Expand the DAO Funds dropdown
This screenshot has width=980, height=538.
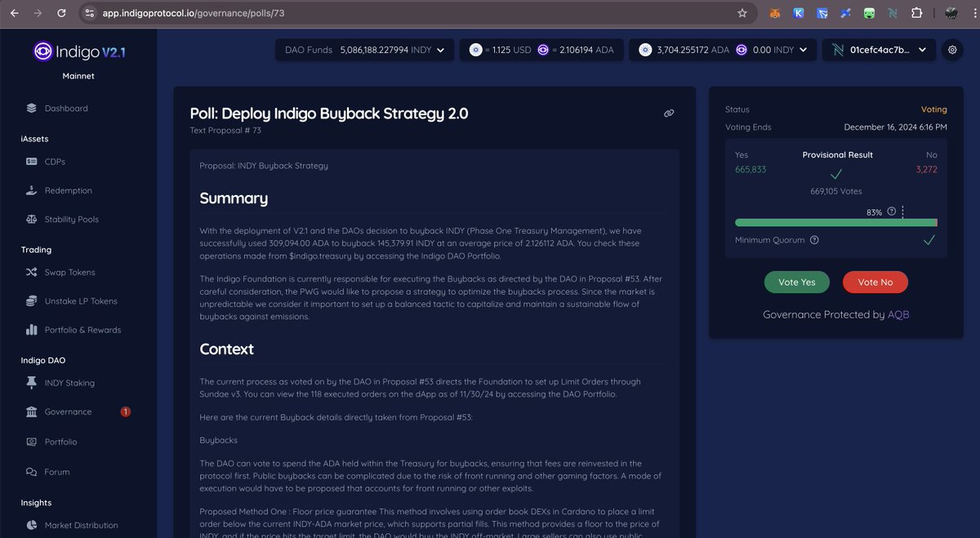pyautogui.click(x=364, y=50)
